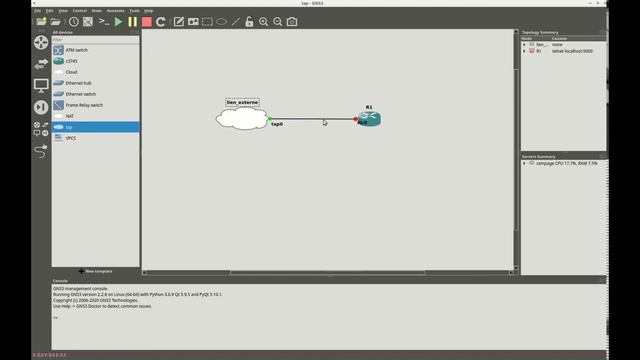Toggle show interface labels icon
This screenshot has height=360, width=640.
point(88,22)
